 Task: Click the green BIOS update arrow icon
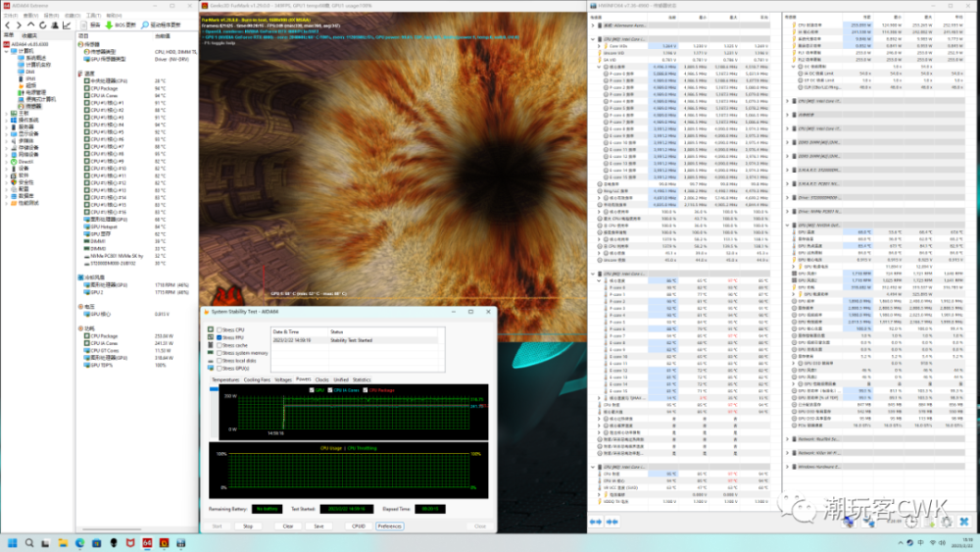coord(110,25)
